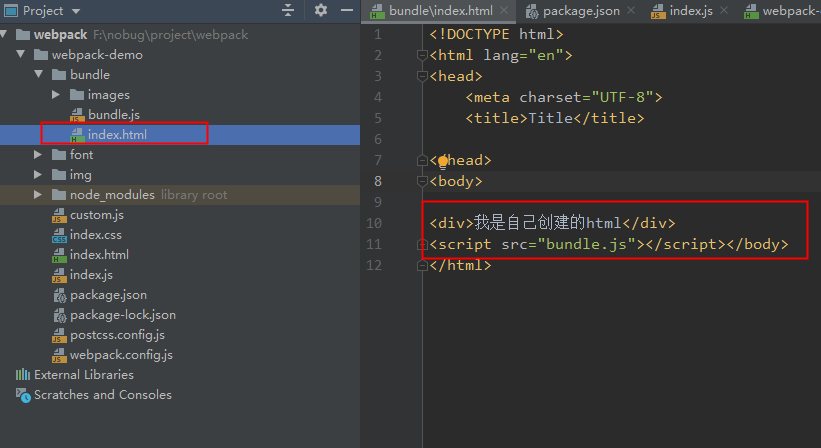The height and width of the screenshot is (448, 821).
Task: Select index.css file
Action: (96, 234)
